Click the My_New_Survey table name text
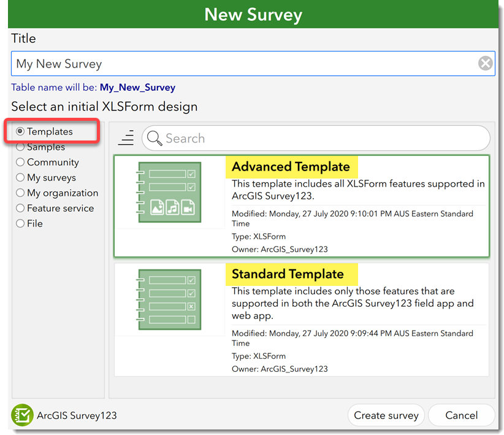Viewport: 504px width, 435px height. [137, 87]
